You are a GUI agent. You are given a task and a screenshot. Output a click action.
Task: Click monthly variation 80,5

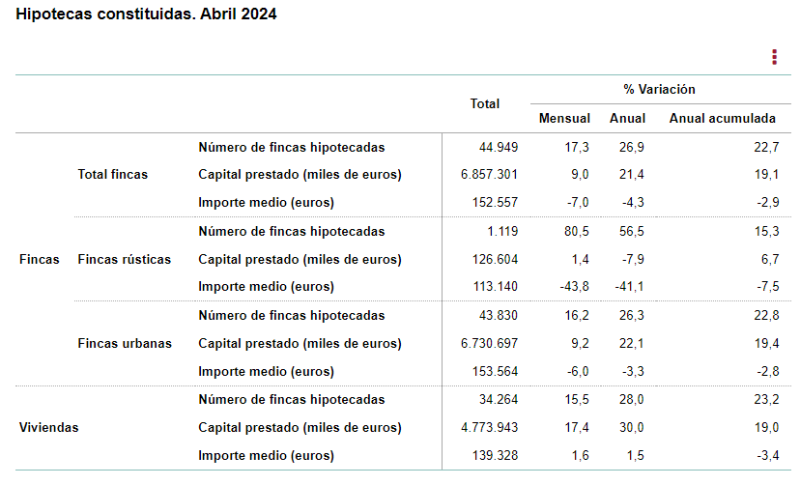577,232
